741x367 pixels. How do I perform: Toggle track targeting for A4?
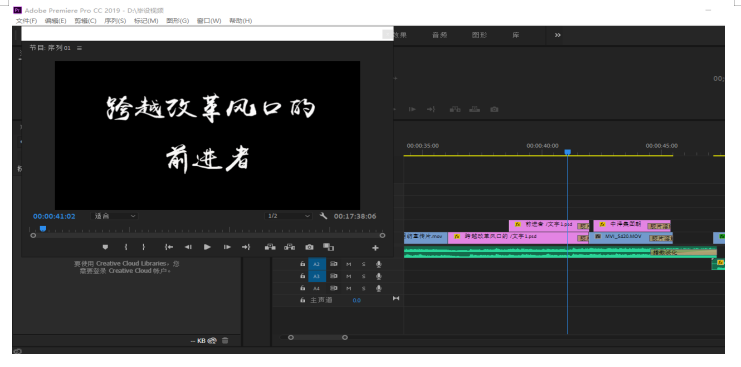317,288
